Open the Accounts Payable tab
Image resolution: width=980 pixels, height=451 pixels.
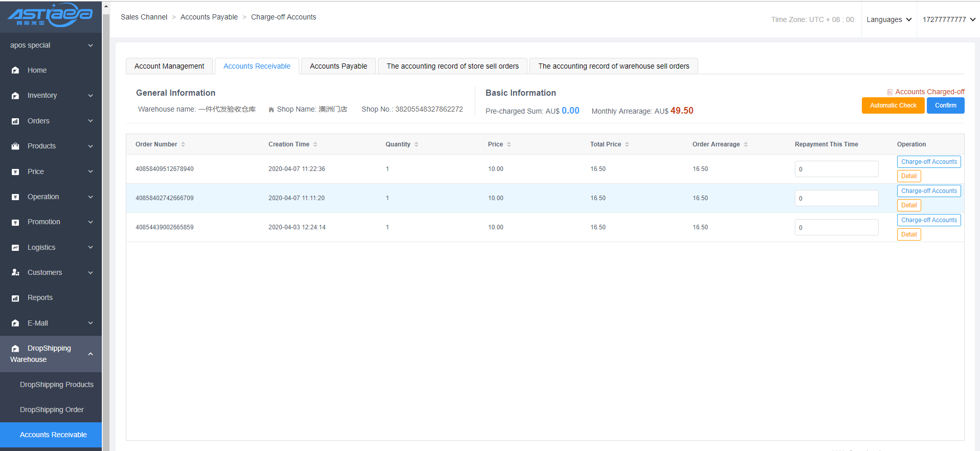(x=338, y=66)
